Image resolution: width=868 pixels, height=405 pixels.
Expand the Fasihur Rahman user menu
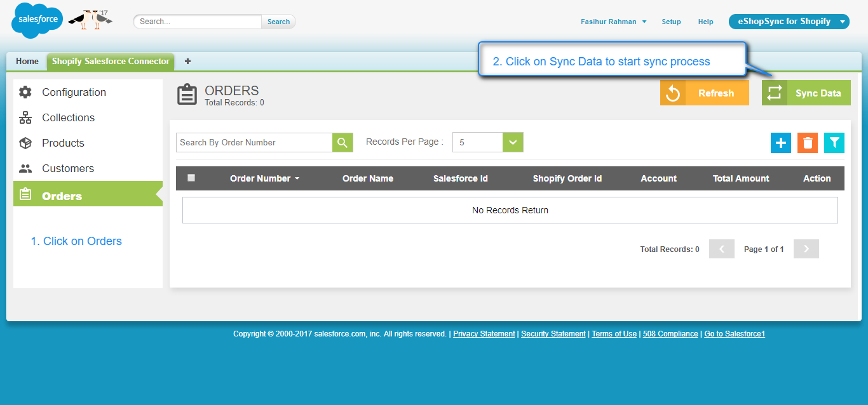613,22
